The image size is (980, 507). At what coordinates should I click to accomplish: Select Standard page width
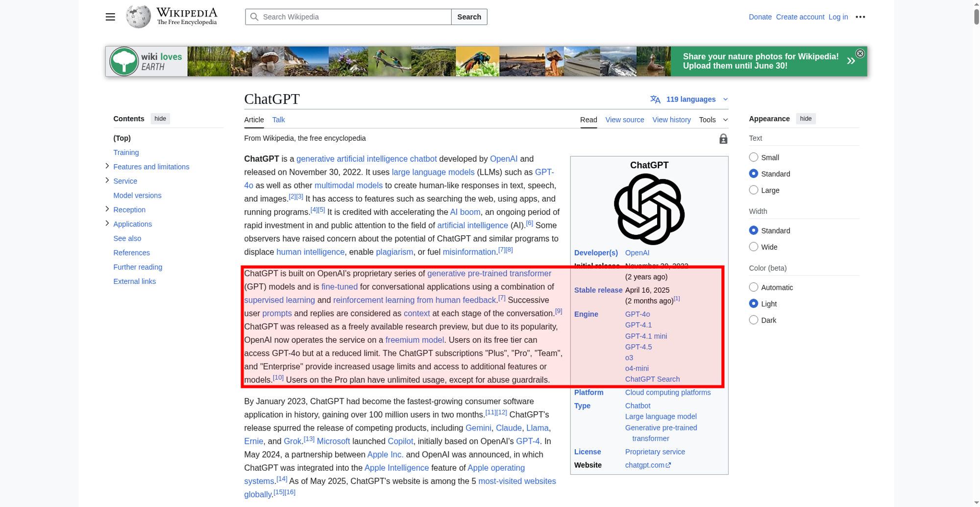754,230
